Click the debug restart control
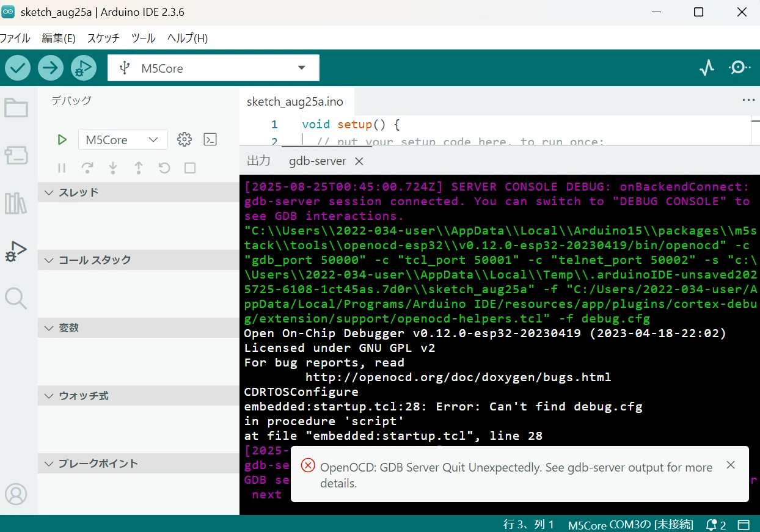760x532 pixels. (x=164, y=168)
